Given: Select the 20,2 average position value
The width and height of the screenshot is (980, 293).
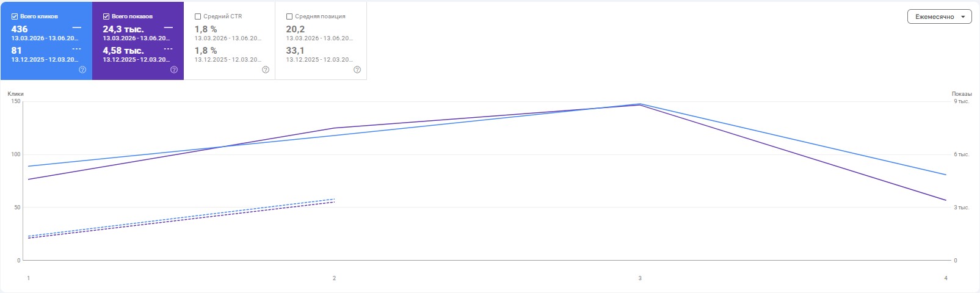Looking at the screenshot, I should 296,29.
